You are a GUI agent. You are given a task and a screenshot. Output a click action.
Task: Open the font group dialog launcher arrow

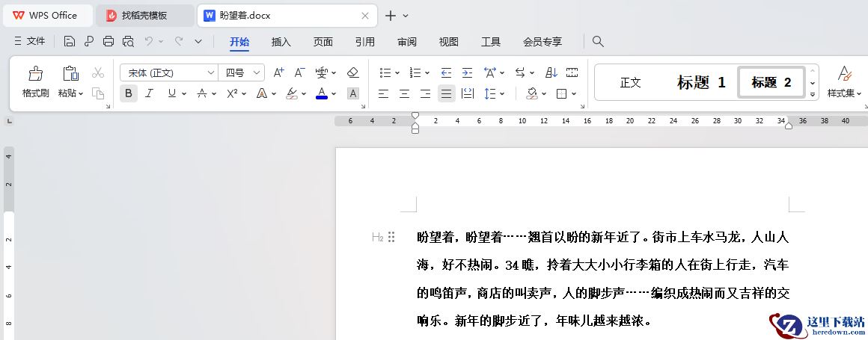363,106
